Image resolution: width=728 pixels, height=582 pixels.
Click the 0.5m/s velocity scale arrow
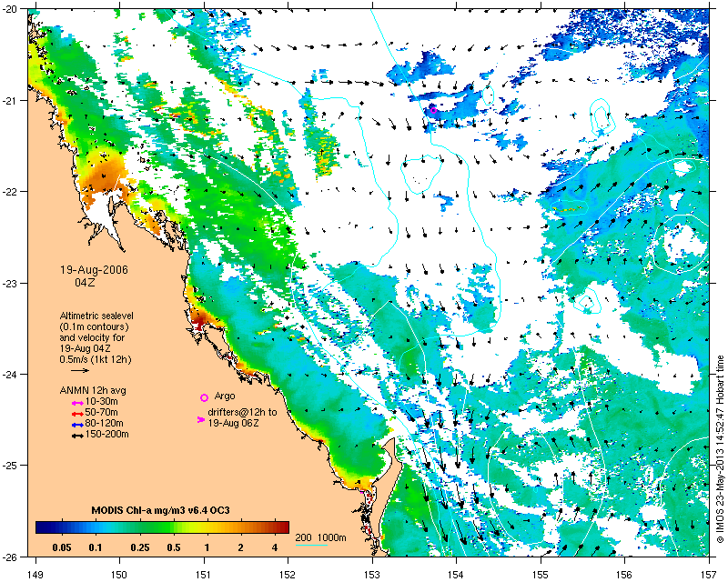80,370
